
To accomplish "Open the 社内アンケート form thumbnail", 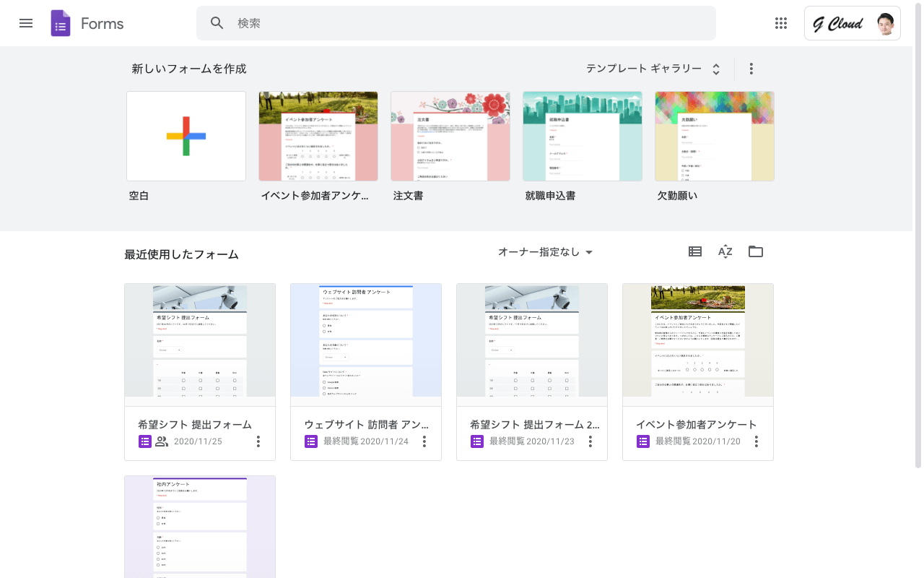I will click(x=200, y=527).
